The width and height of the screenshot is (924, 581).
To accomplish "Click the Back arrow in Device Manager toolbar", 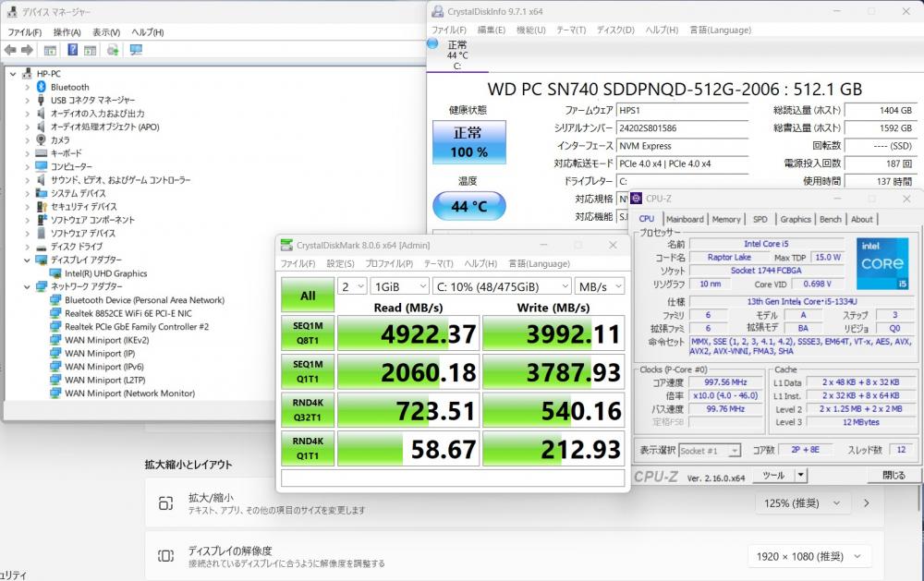I will 10,50.
